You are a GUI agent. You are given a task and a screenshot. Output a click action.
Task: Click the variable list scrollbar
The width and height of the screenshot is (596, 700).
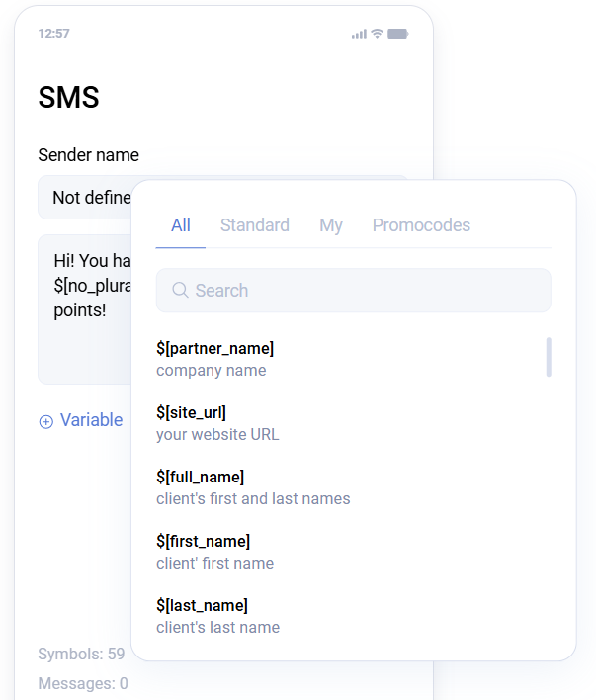click(549, 357)
